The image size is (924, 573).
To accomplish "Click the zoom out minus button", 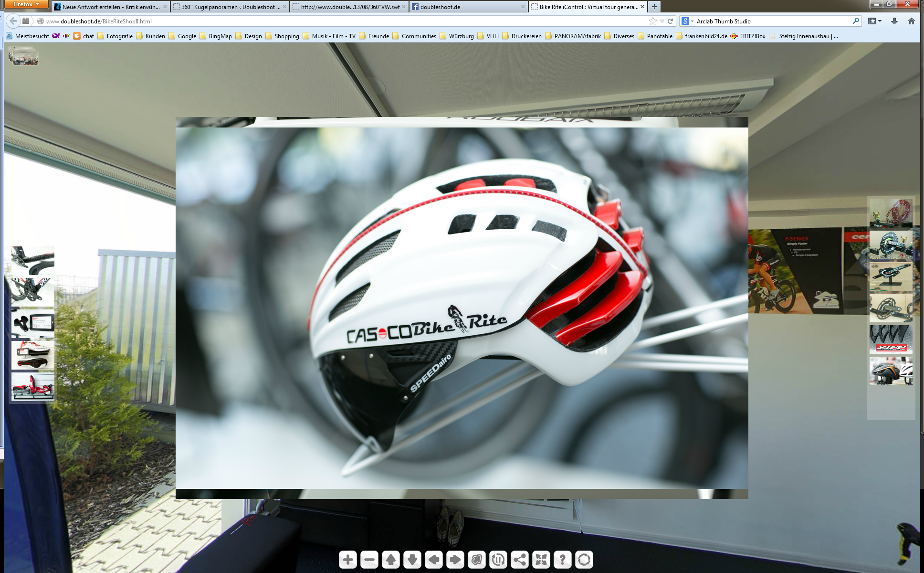I will click(369, 559).
